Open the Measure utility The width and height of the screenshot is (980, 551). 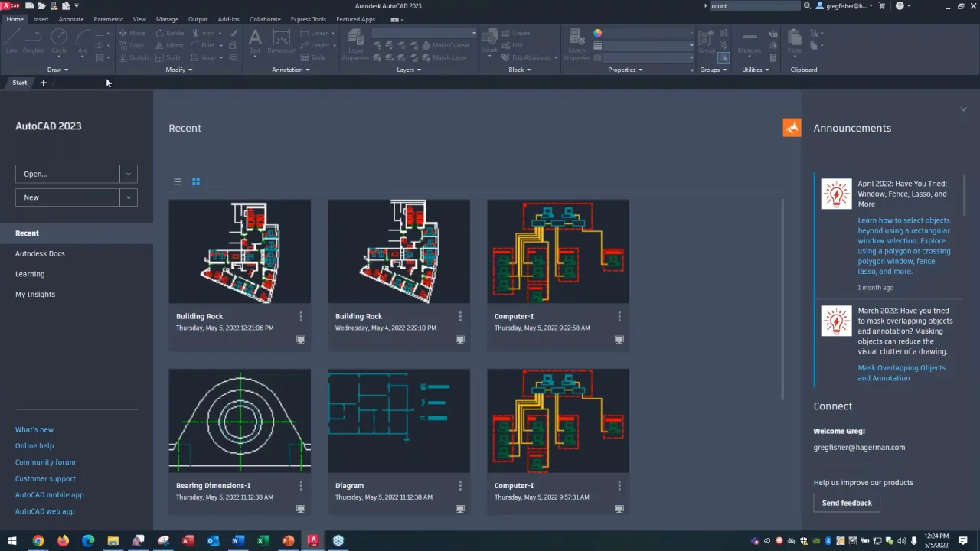point(750,41)
